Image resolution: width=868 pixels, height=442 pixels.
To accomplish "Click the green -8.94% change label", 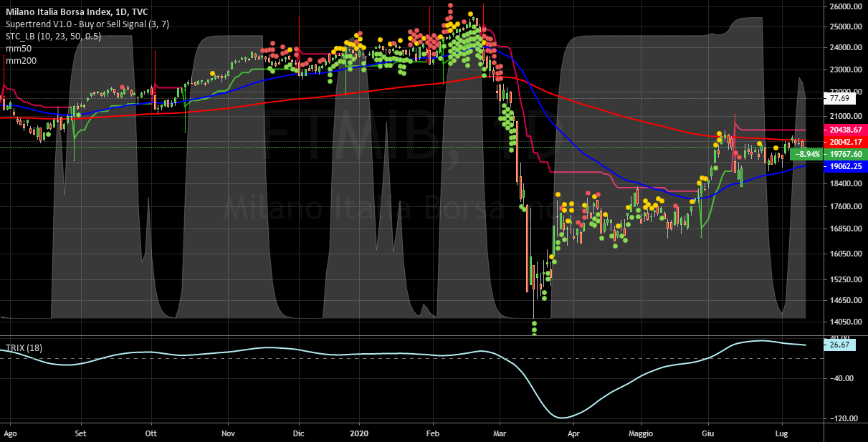I will 809,154.
